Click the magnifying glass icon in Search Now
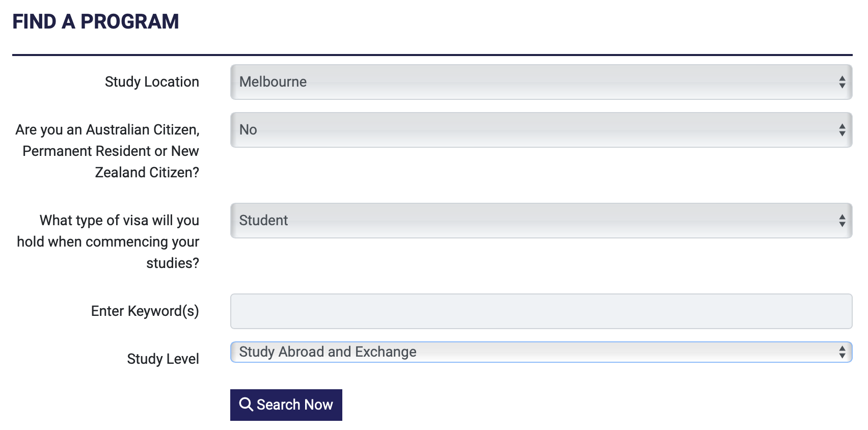Image resolution: width=868 pixels, height=430 pixels. coord(246,405)
